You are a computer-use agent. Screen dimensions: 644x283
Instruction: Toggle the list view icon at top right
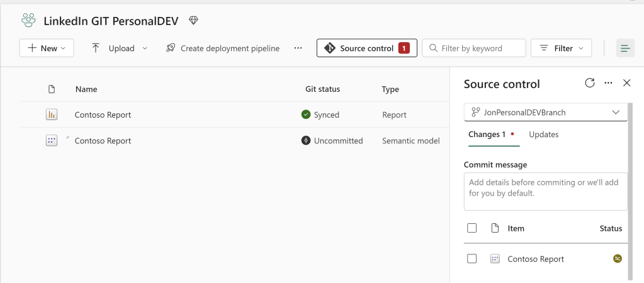[625, 48]
